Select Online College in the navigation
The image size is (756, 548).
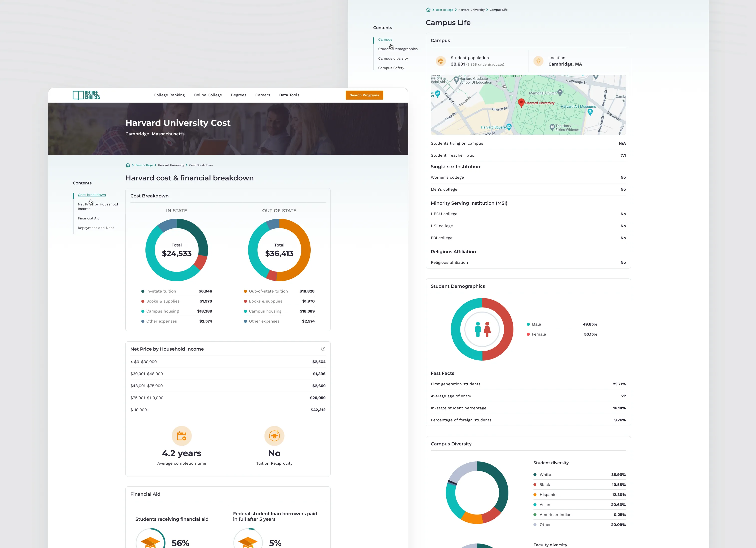point(208,95)
